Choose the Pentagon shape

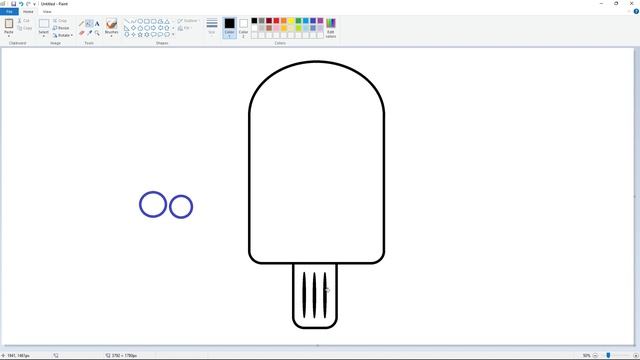click(x=140, y=28)
